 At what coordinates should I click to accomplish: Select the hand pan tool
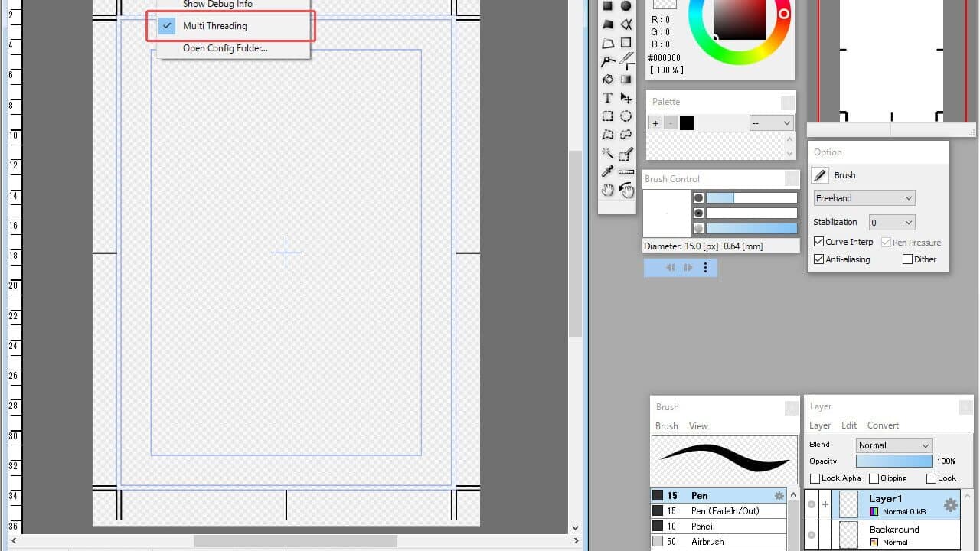(607, 191)
